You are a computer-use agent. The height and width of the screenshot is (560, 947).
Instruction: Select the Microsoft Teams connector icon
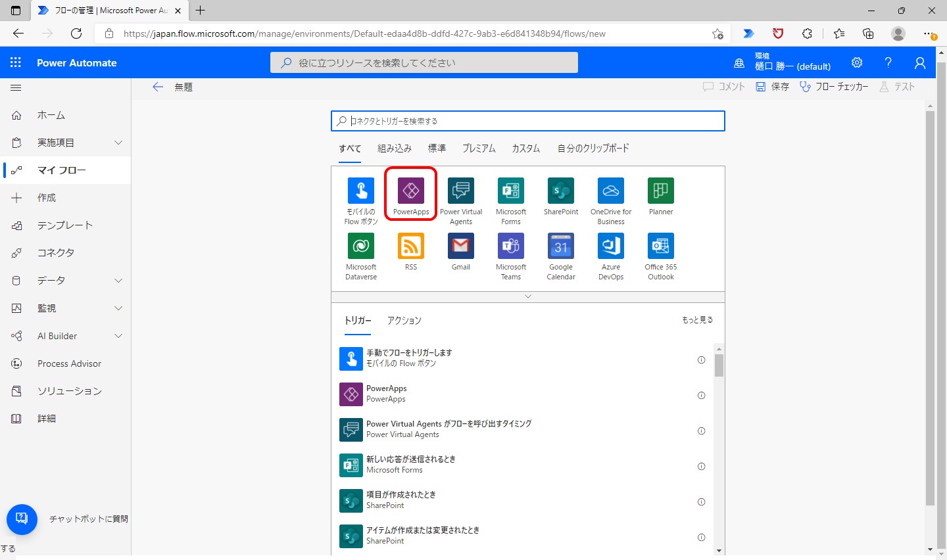[x=511, y=246]
